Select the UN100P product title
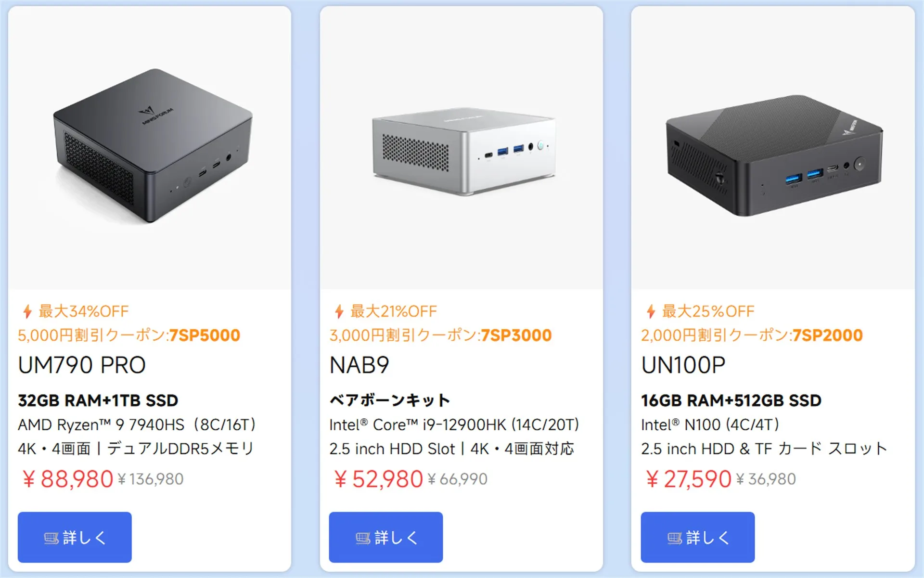The image size is (924, 578). point(683,365)
